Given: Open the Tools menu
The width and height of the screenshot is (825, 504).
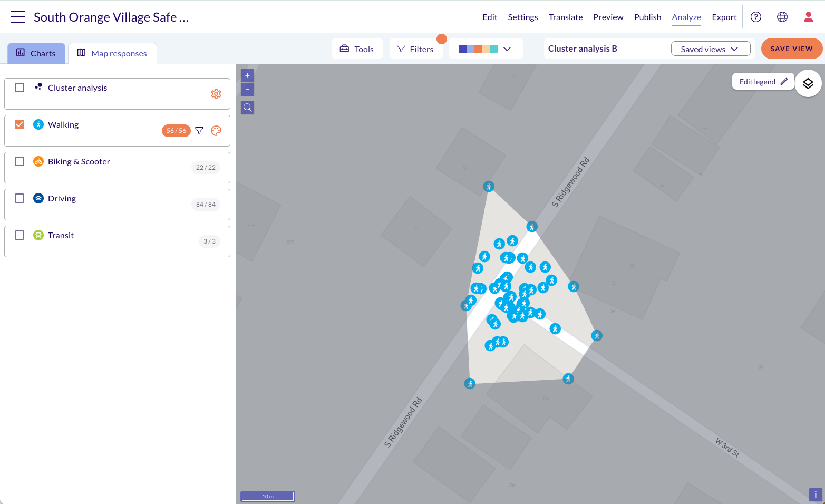Looking at the screenshot, I should coord(357,49).
